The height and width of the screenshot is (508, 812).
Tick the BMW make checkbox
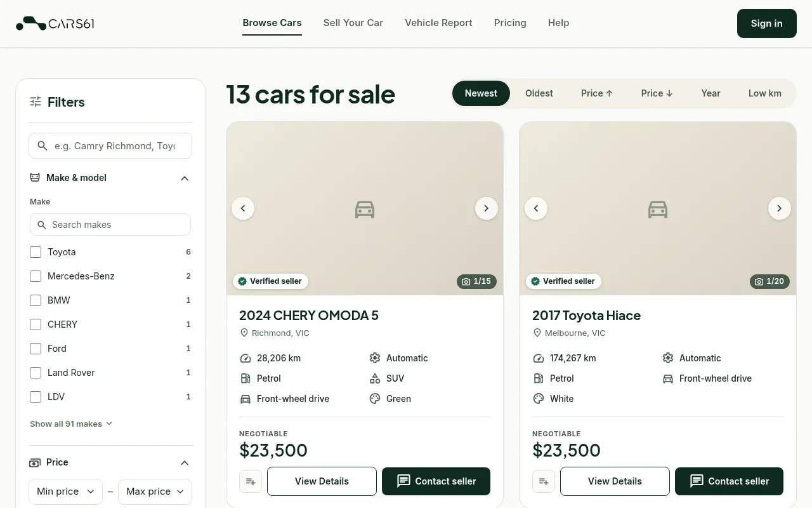coord(36,300)
